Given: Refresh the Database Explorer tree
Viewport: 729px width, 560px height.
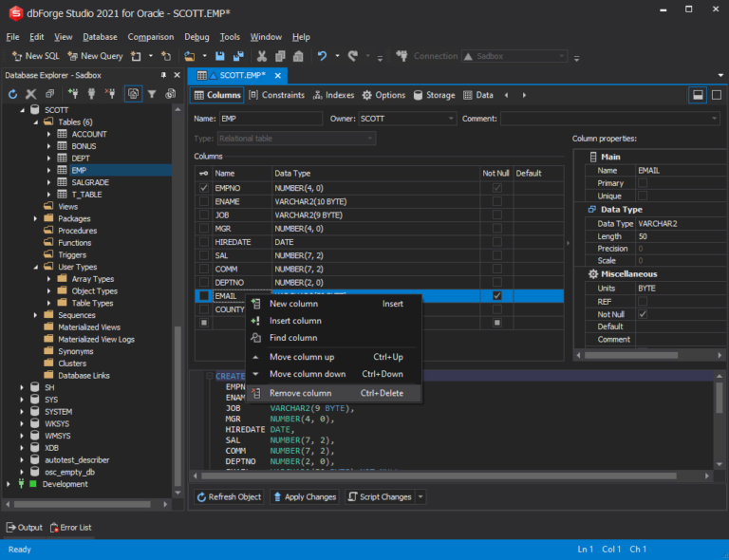Looking at the screenshot, I should tap(12, 94).
